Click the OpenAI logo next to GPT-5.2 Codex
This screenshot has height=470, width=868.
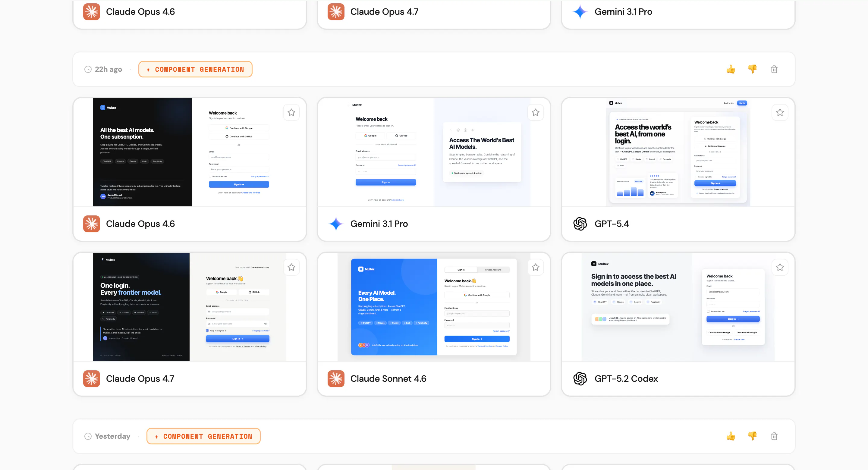[x=580, y=379]
